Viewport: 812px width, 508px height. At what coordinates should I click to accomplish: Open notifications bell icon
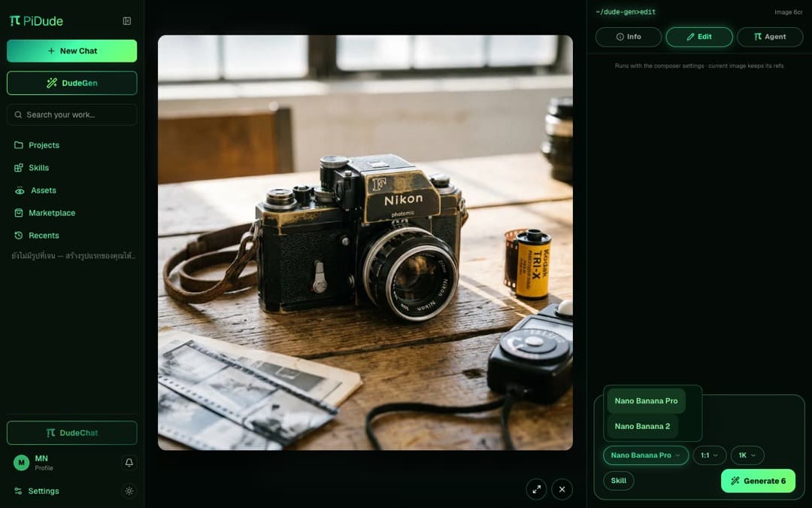point(129,462)
